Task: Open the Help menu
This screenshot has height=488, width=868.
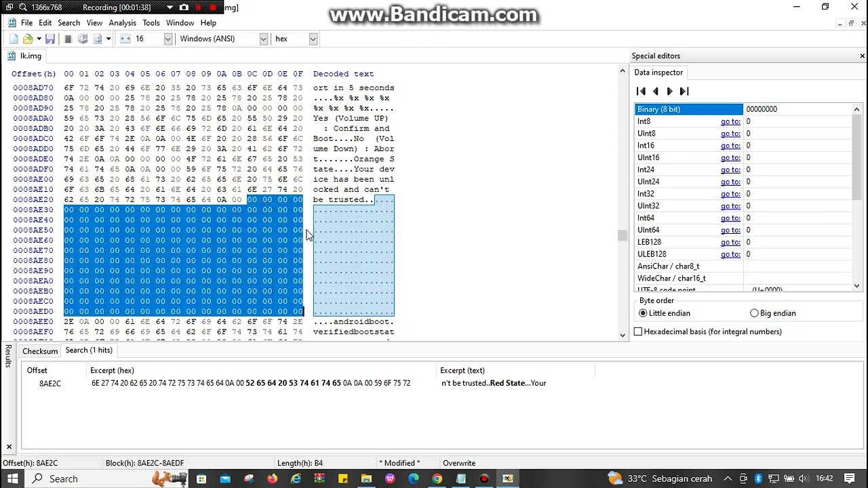Action: pos(208,23)
